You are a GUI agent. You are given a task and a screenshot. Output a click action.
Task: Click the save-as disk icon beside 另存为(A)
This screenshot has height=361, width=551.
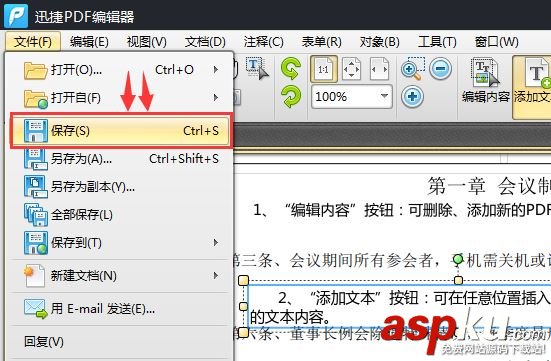(35, 159)
